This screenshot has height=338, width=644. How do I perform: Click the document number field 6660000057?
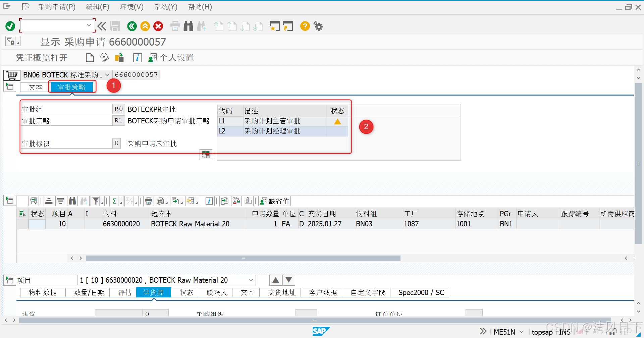point(136,75)
